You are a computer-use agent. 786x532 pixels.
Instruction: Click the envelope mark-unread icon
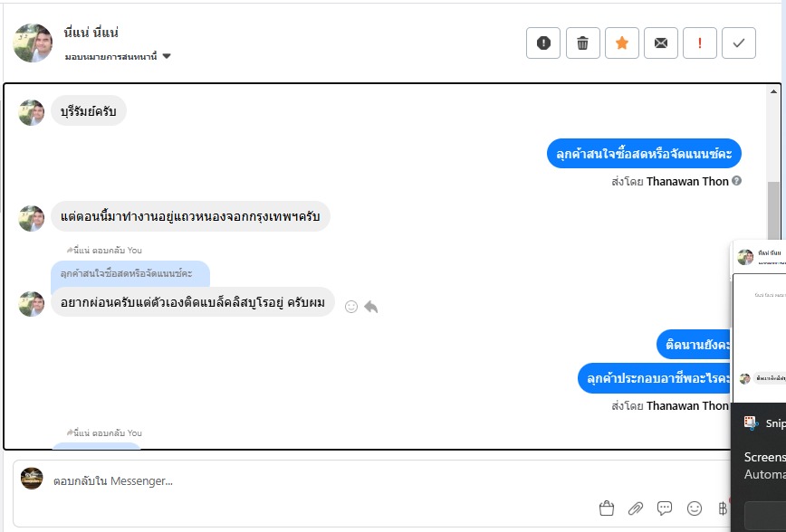coord(661,43)
